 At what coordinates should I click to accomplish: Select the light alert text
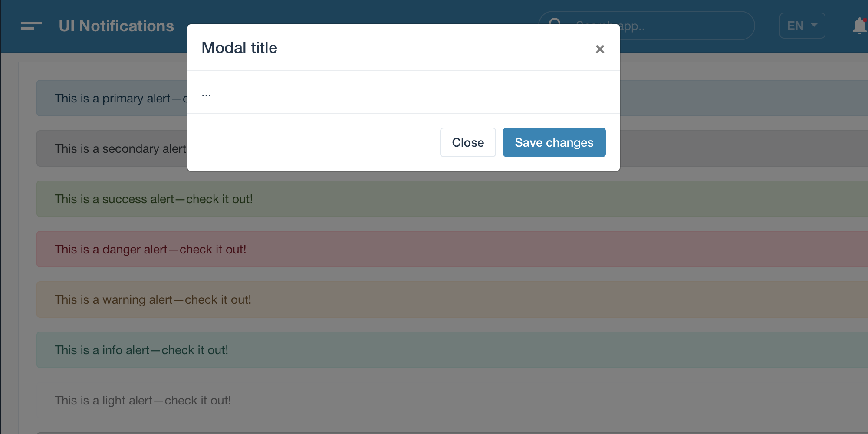click(143, 400)
